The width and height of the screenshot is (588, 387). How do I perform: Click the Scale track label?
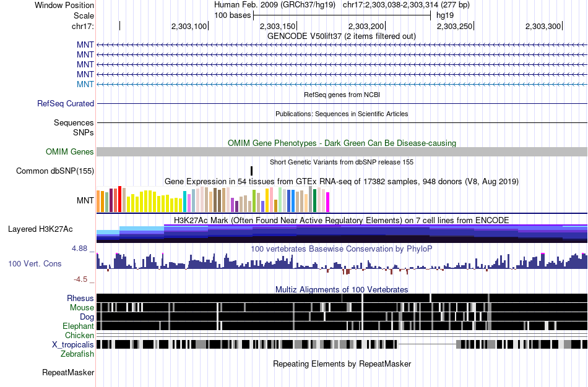[x=84, y=15]
